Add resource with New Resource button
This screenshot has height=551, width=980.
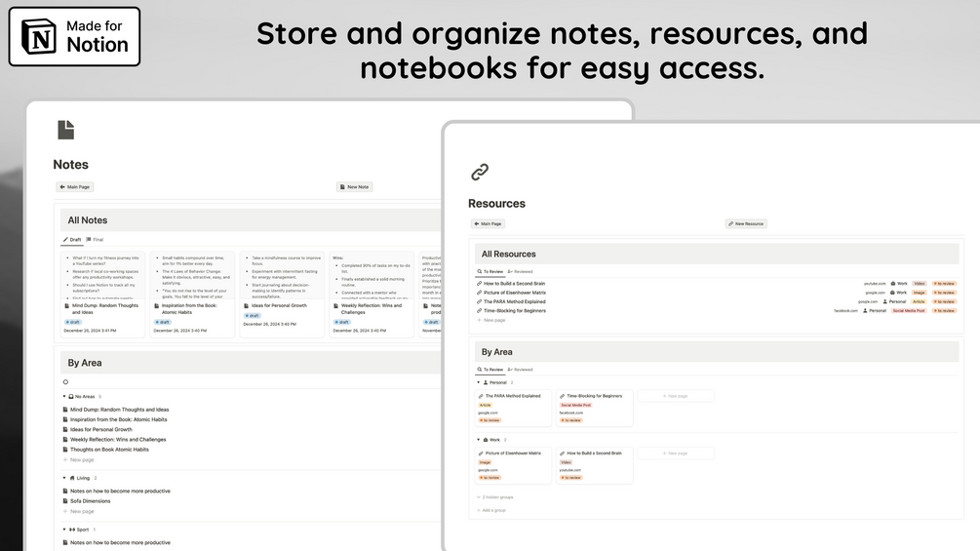[746, 223]
